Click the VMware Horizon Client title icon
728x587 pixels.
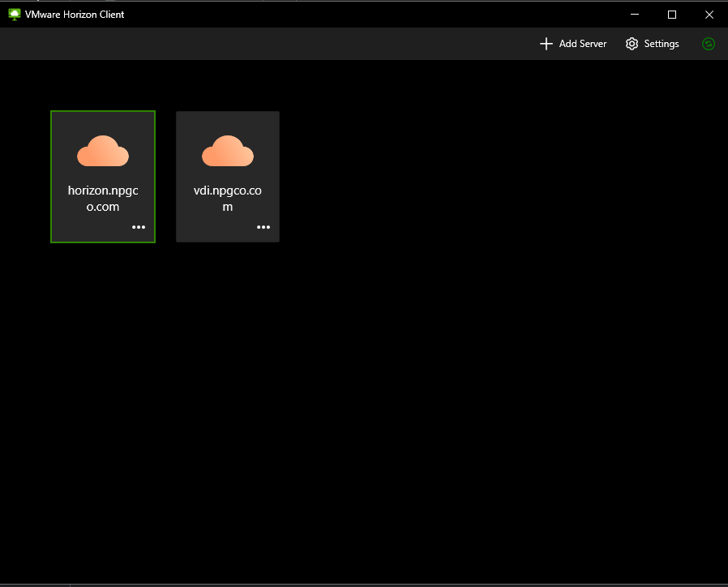tap(15, 15)
